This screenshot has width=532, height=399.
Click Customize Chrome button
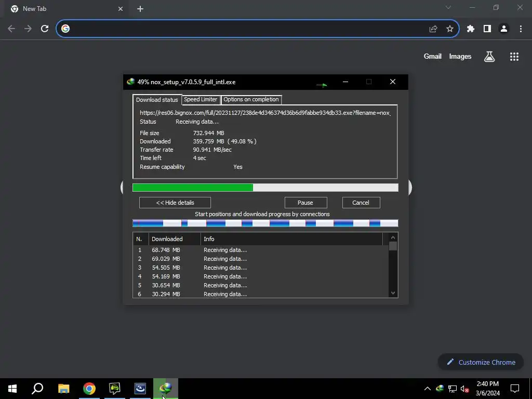481,362
